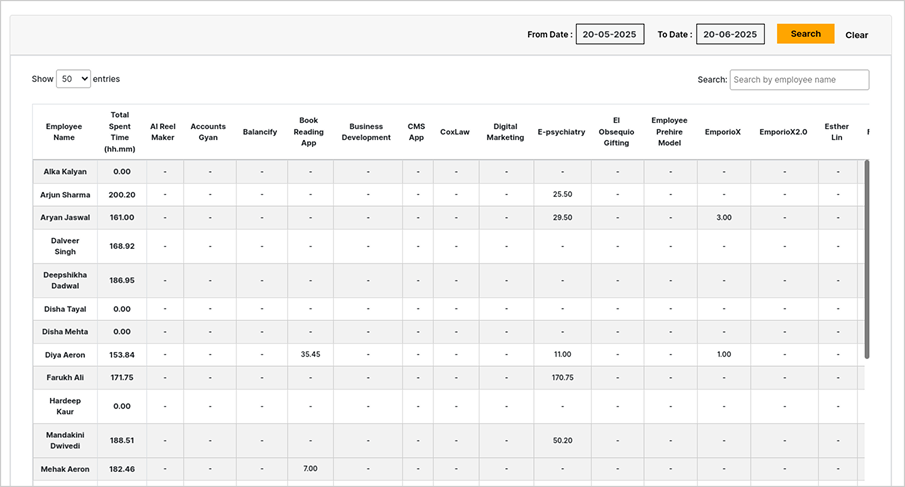Open the From Date field
Image resolution: width=905 pixels, height=487 pixels.
click(x=609, y=34)
